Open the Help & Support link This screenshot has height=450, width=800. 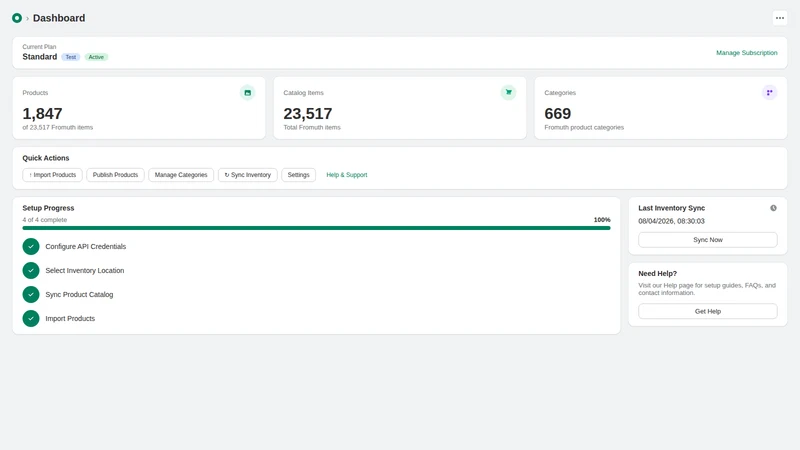(x=346, y=175)
